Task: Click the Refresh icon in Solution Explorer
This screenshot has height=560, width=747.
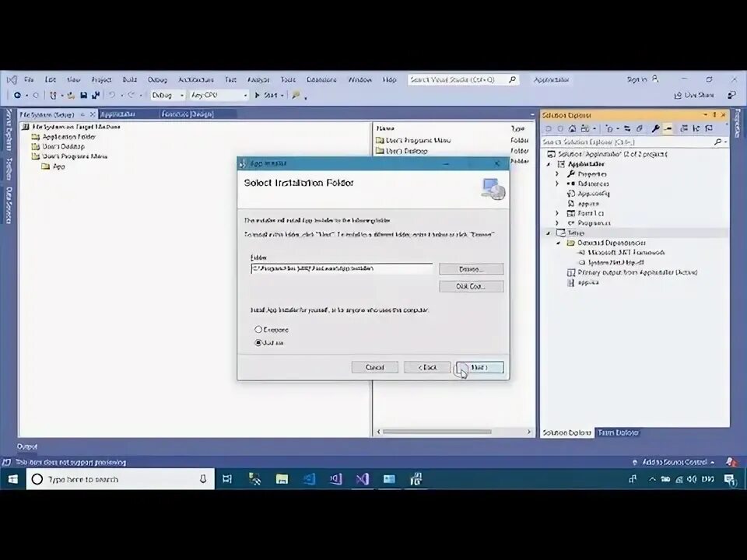Action: coord(640,128)
